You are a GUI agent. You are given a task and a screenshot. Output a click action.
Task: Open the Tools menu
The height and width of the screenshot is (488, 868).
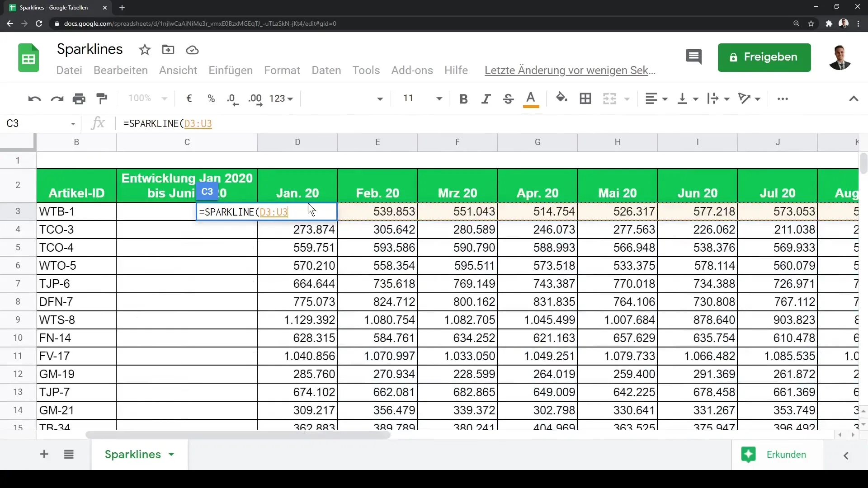[366, 70]
